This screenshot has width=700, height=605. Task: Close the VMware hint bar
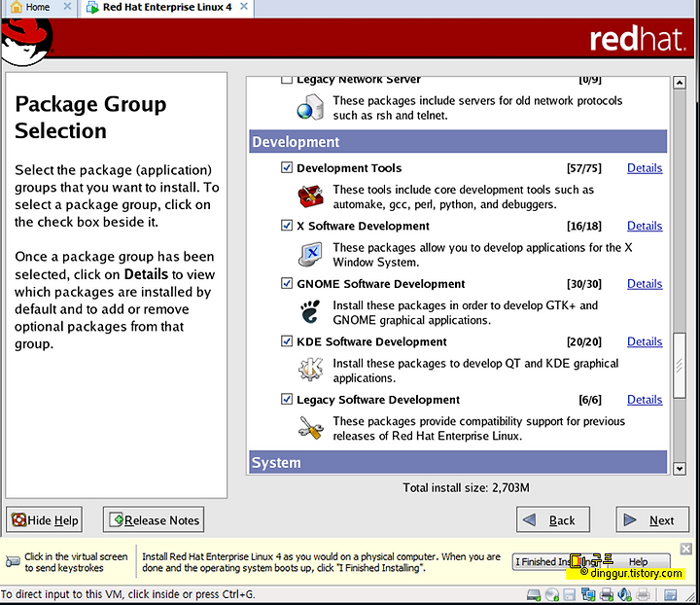[686, 549]
